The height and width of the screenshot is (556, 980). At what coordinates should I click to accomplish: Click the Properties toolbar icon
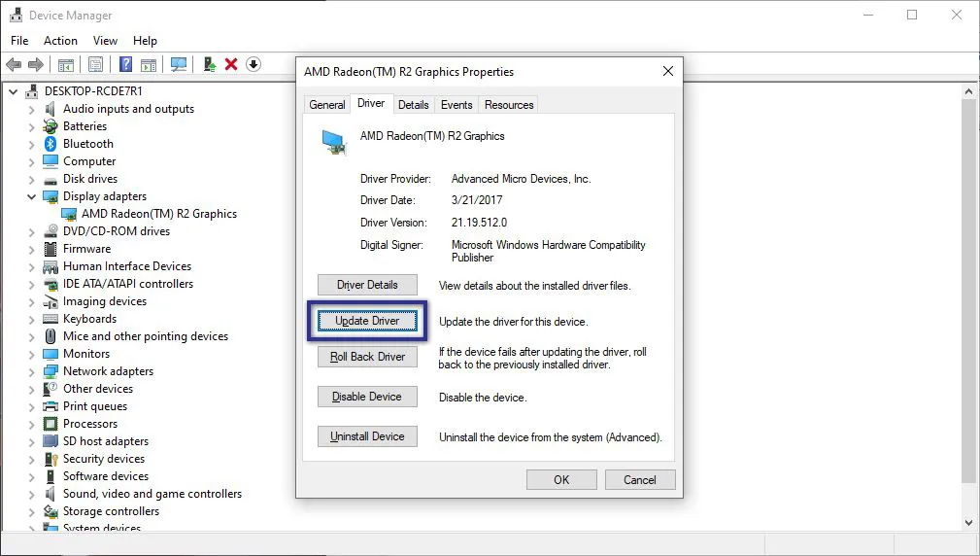[x=95, y=64]
